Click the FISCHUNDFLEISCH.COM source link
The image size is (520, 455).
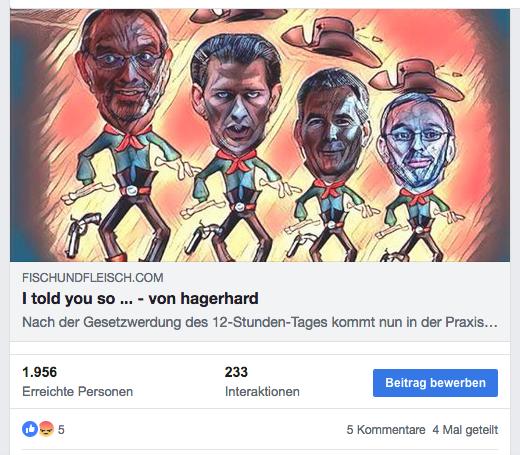[93, 278]
